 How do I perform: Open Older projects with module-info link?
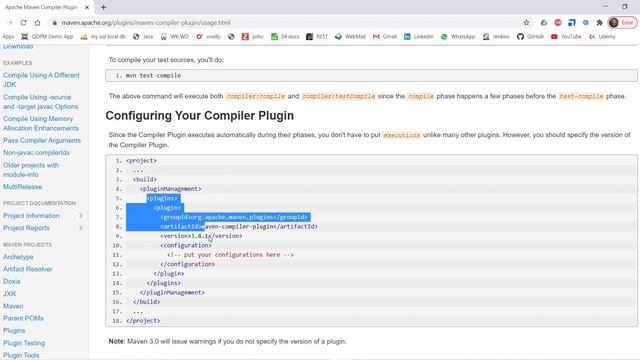coord(31,170)
